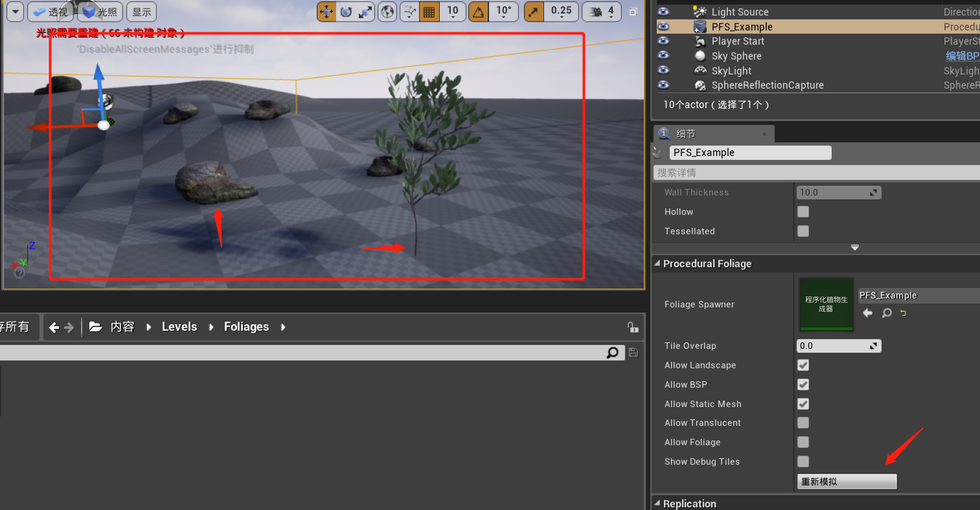Browse to Foliage Spawner asset magnifier icon

tap(887, 313)
